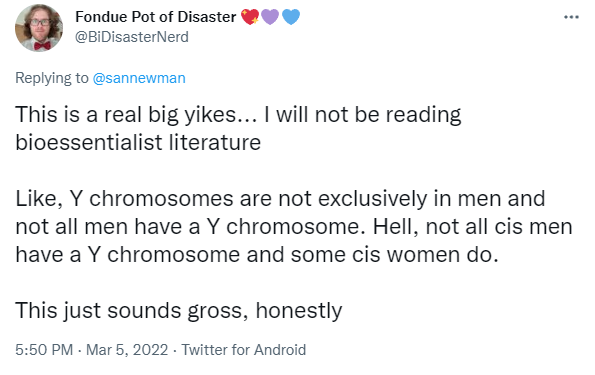The width and height of the screenshot is (595, 375).
Task: Open display name Fondue Pot of Disaster
Action: [156, 17]
